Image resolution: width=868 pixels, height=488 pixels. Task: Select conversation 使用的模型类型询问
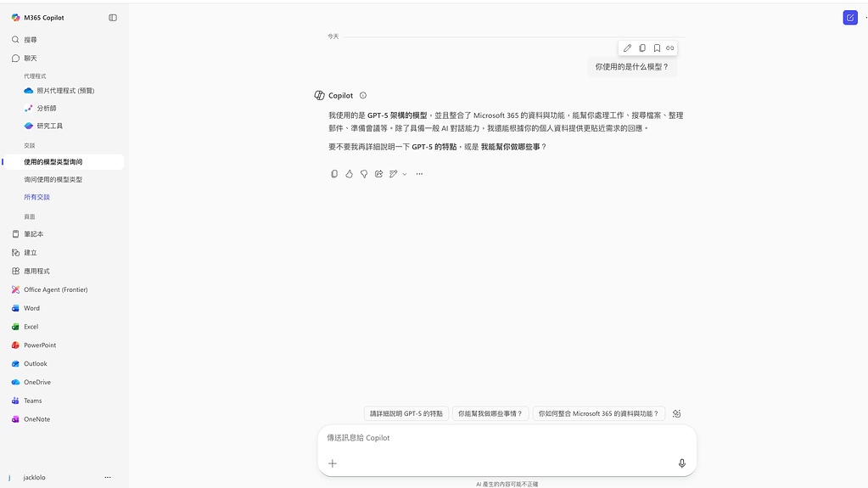tap(64, 162)
